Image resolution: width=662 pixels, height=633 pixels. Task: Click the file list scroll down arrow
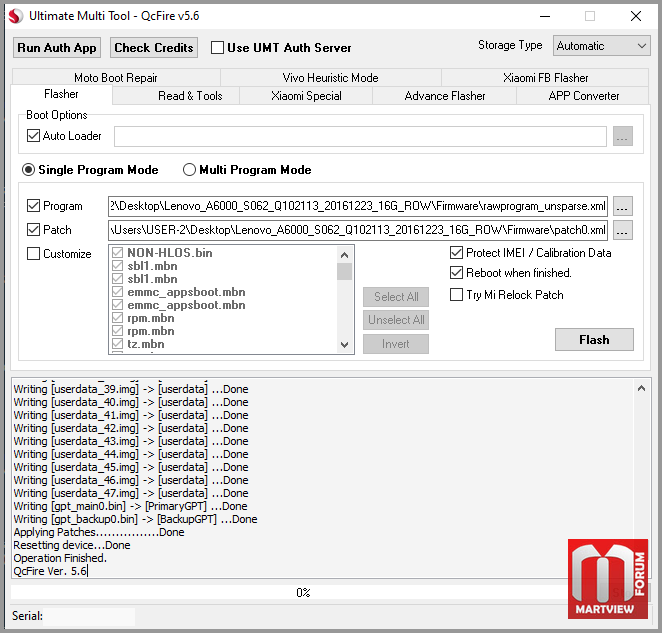(x=345, y=345)
